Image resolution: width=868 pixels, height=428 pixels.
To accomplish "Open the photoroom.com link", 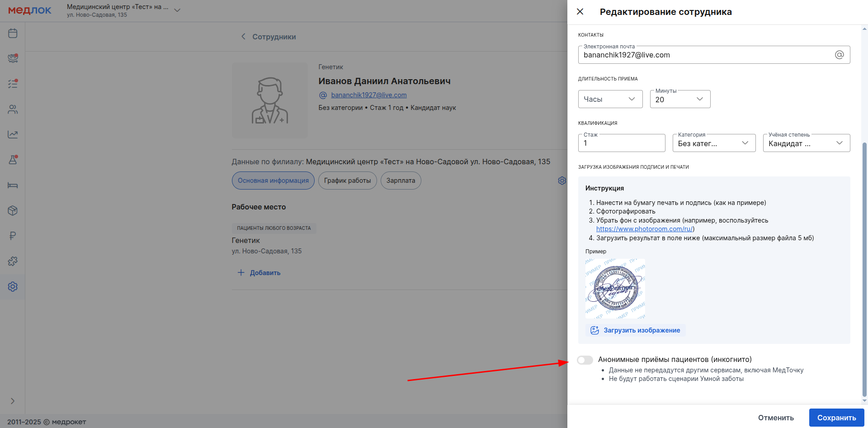I will click(x=644, y=229).
